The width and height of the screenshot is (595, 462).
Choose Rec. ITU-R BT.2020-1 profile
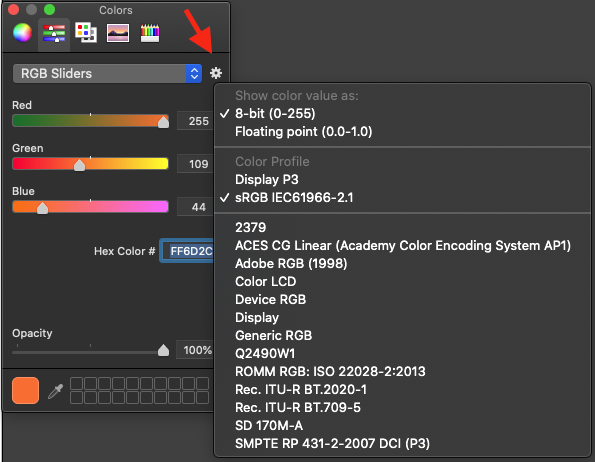[x=402, y=390]
